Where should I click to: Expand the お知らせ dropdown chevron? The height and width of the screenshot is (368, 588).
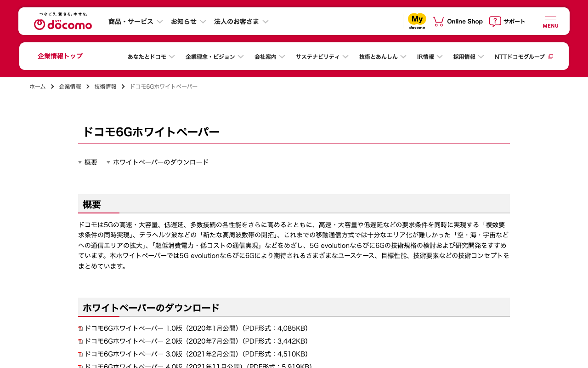point(203,22)
